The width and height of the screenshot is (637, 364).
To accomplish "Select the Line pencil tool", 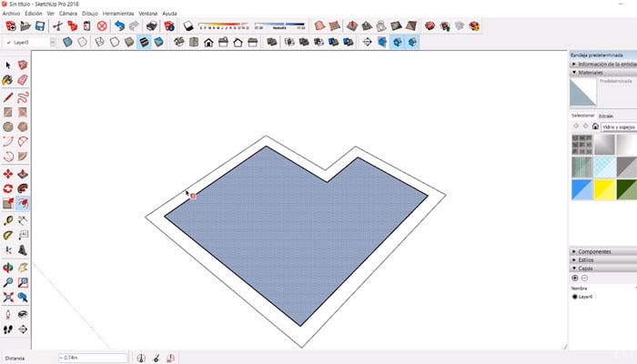I will pos(8,97).
